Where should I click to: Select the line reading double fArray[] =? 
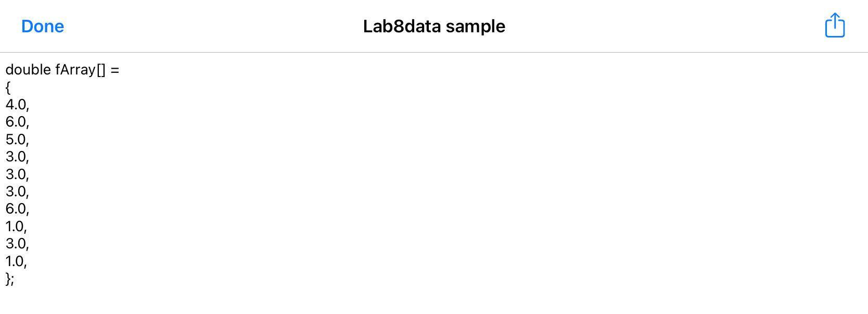[x=61, y=70]
